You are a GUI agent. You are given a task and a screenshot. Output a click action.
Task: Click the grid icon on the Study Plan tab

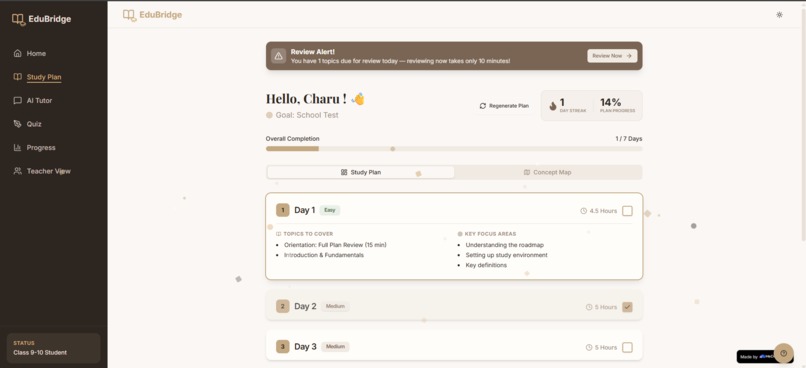pyautogui.click(x=344, y=172)
